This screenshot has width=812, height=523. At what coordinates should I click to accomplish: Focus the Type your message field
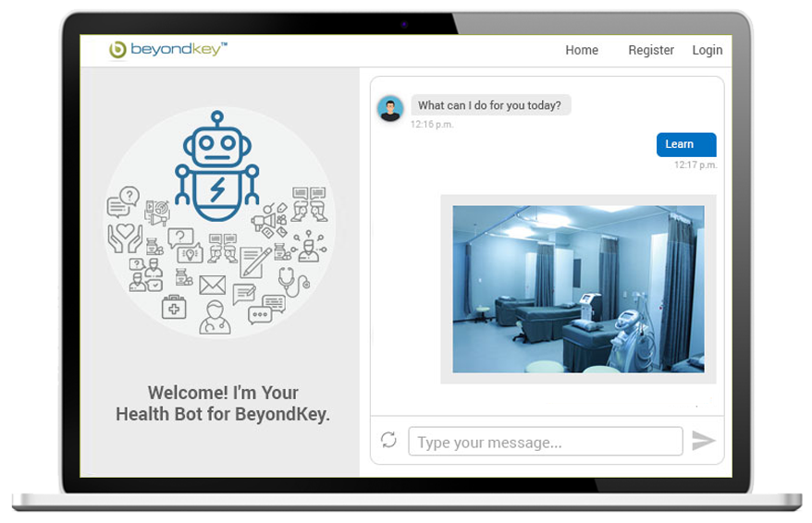coord(546,442)
